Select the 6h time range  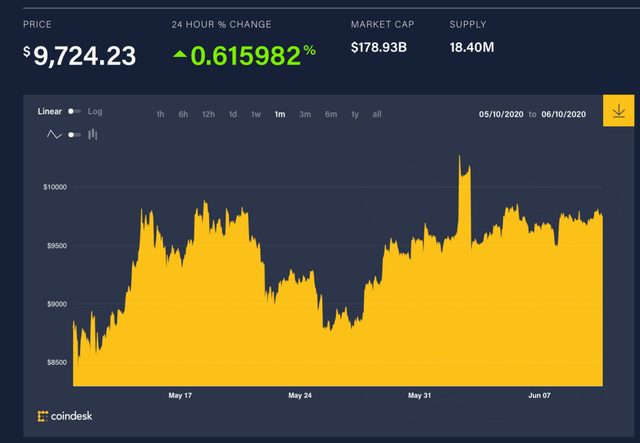tap(183, 114)
